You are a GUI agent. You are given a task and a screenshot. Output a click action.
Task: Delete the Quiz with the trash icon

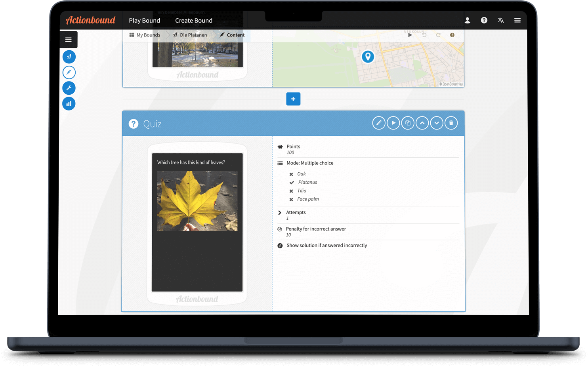(x=451, y=123)
